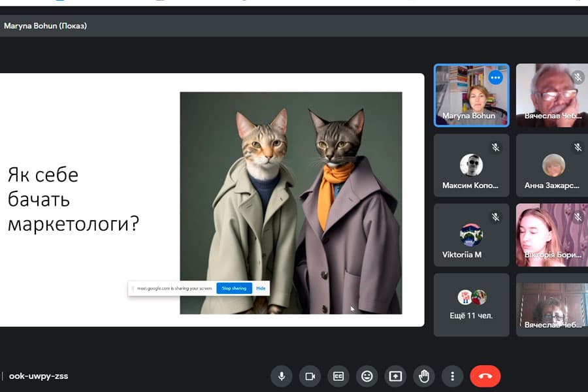Hide the screen sharing notification bar
The width and height of the screenshot is (588, 392).
pos(261,288)
